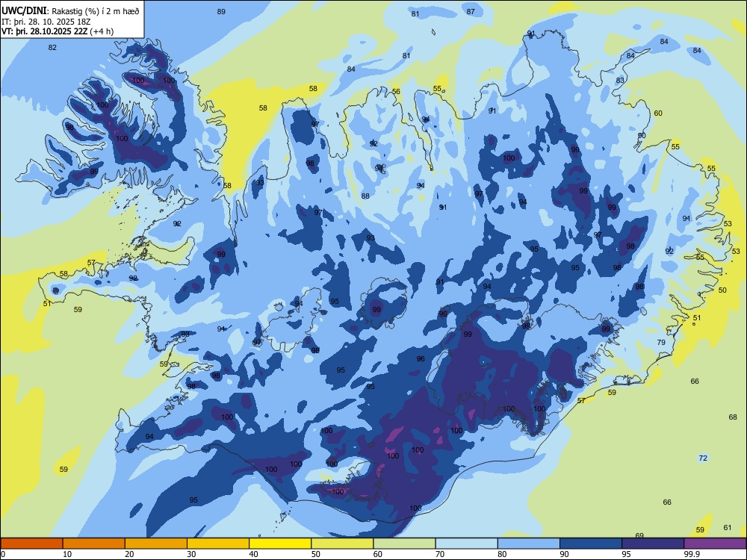The image size is (747, 560).
Task: Select the 82 value over the sea
Action: [x=52, y=47]
